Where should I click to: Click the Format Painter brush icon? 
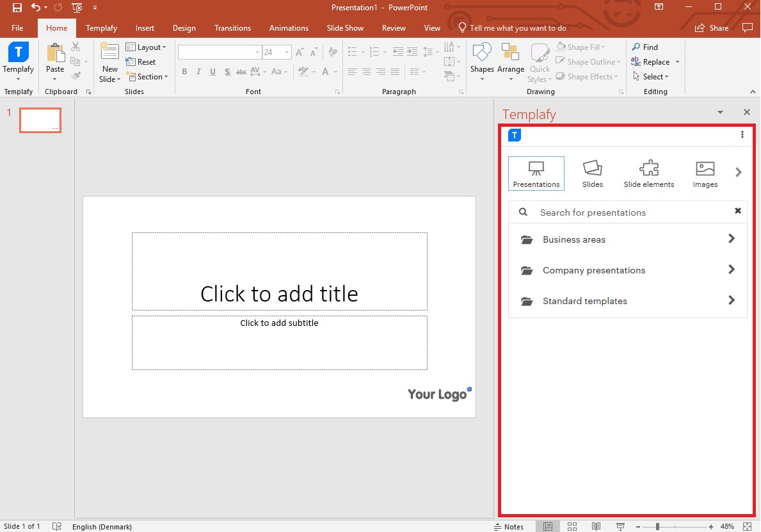coord(76,76)
